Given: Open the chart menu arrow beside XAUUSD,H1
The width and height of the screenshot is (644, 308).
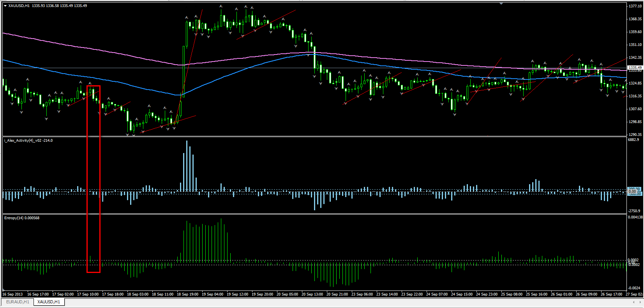Looking at the screenshot, I should click(5, 6).
